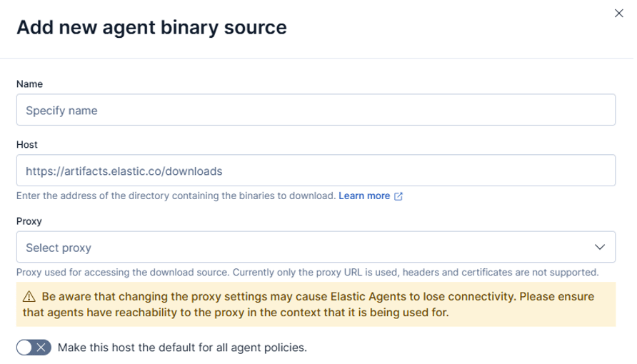Screen dimensions: 637x364
Task: Click the chevron arrow in the Proxy selector
Action: tap(600, 247)
